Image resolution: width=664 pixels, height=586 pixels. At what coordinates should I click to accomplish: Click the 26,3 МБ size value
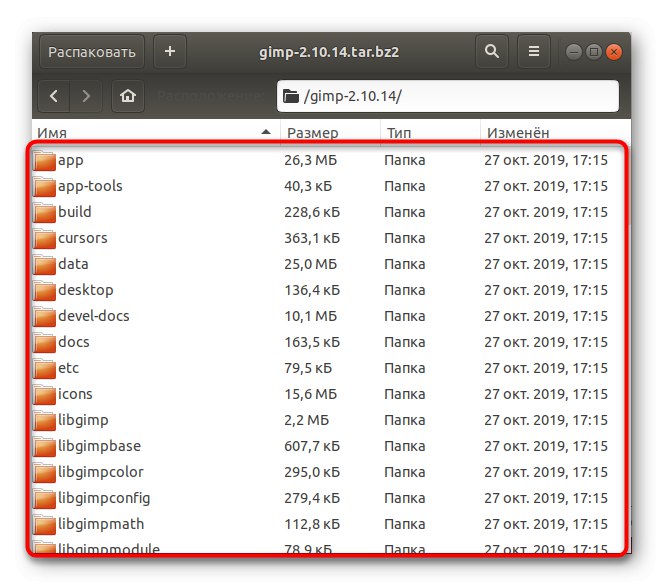[310, 160]
